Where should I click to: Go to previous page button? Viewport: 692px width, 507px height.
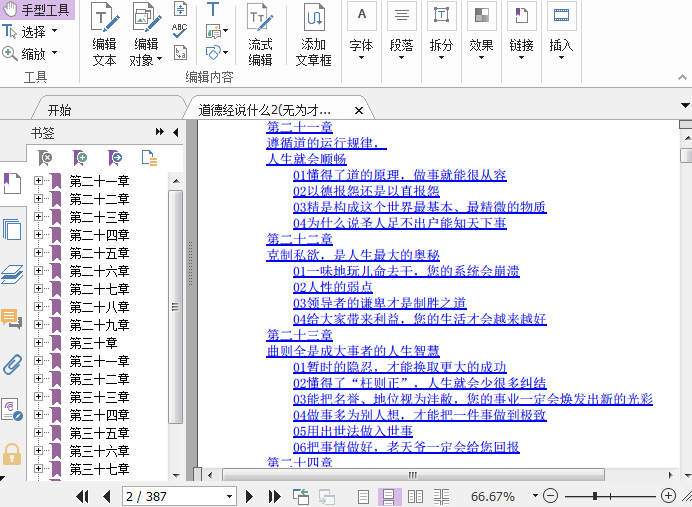[x=106, y=497]
